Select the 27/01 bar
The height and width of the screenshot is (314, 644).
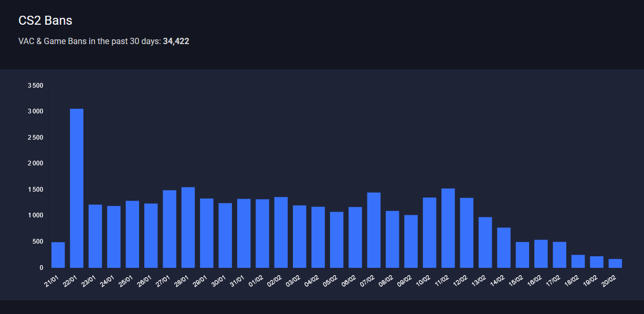pyautogui.click(x=170, y=229)
